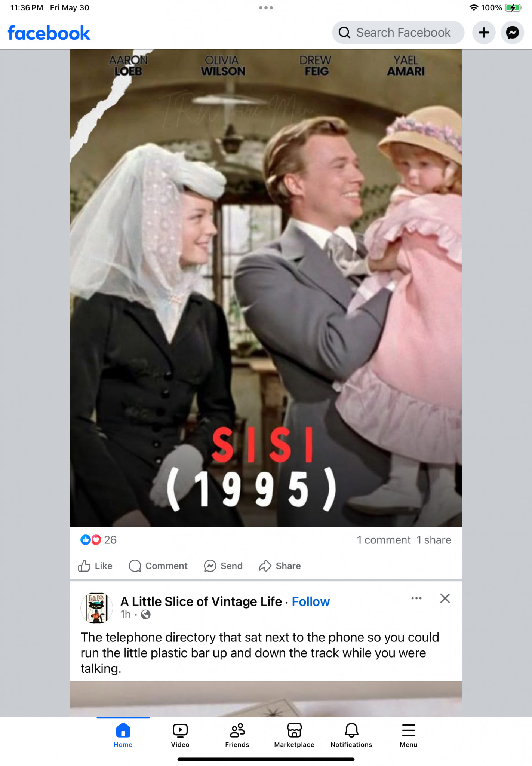This screenshot has height=766, width=532.
Task: View the 26 reactions list
Action: (98, 540)
